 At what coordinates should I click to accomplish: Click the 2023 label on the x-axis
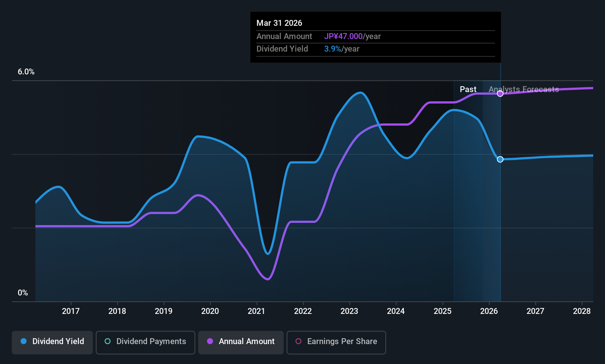click(349, 311)
